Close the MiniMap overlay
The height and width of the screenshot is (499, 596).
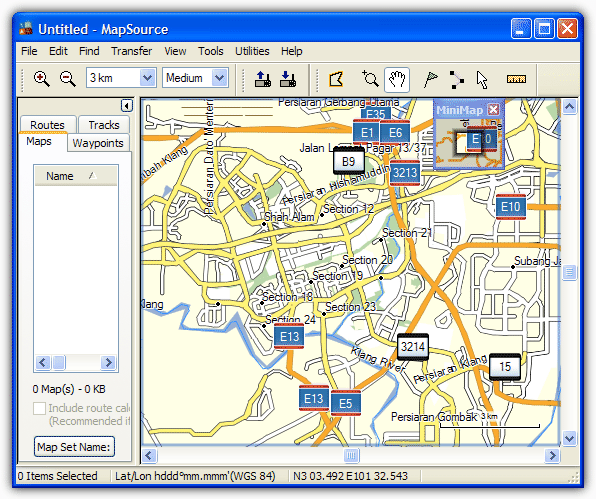point(493,109)
